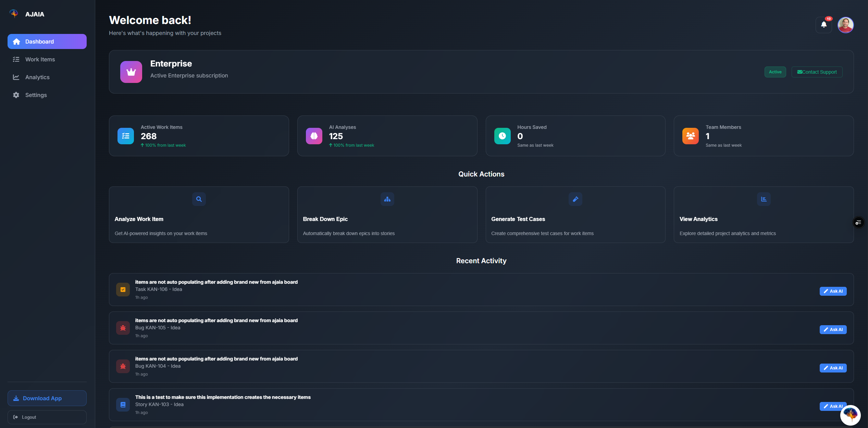The width and height of the screenshot is (868, 428).
Task: Click the Analyze Work Item magnifier icon
Action: [199, 199]
